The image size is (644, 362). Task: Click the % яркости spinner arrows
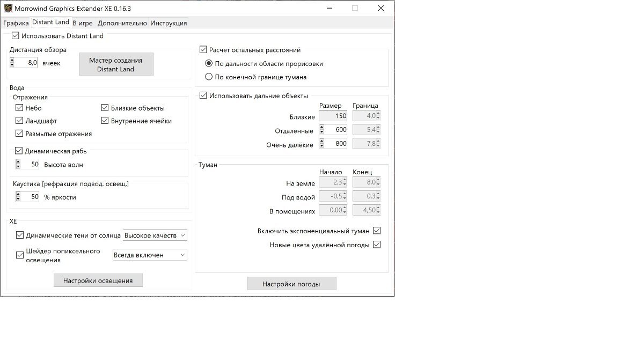[x=18, y=197]
